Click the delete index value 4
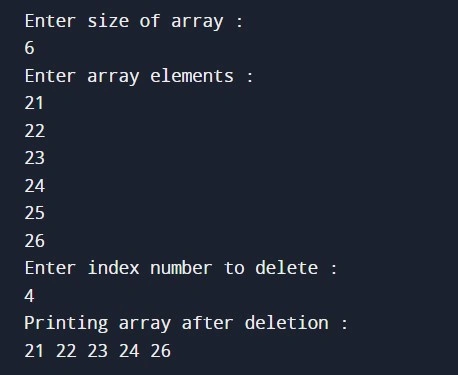The height and width of the screenshot is (375, 458). (x=29, y=296)
